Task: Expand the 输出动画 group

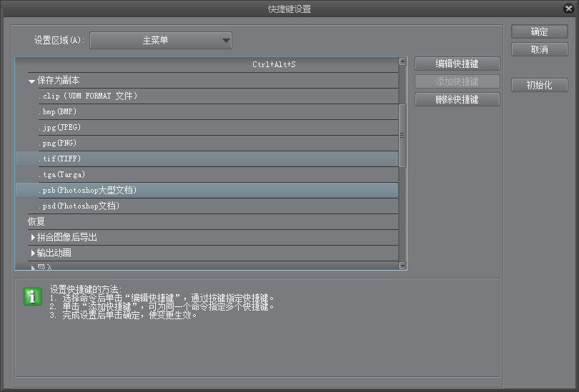Action: tap(33, 253)
